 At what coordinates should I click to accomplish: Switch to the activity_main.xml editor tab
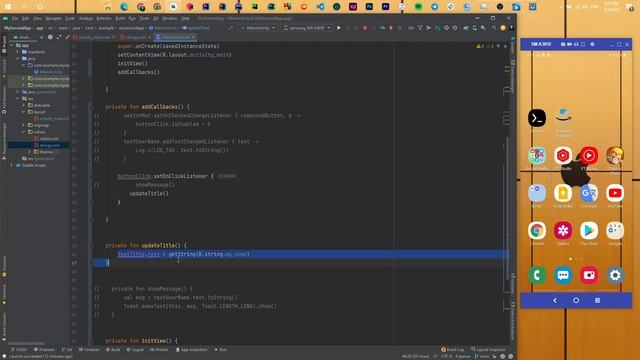[94, 37]
